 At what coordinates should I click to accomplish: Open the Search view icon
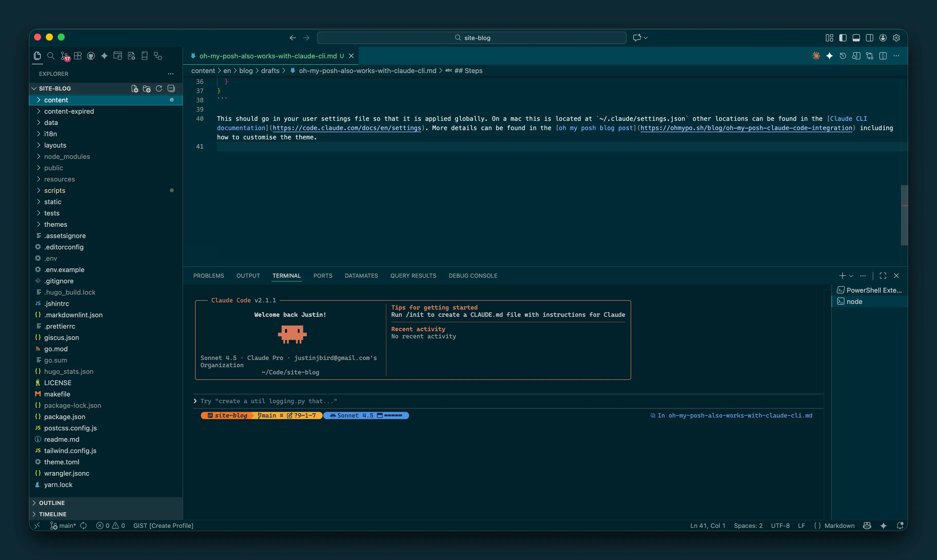pyautogui.click(x=51, y=56)
